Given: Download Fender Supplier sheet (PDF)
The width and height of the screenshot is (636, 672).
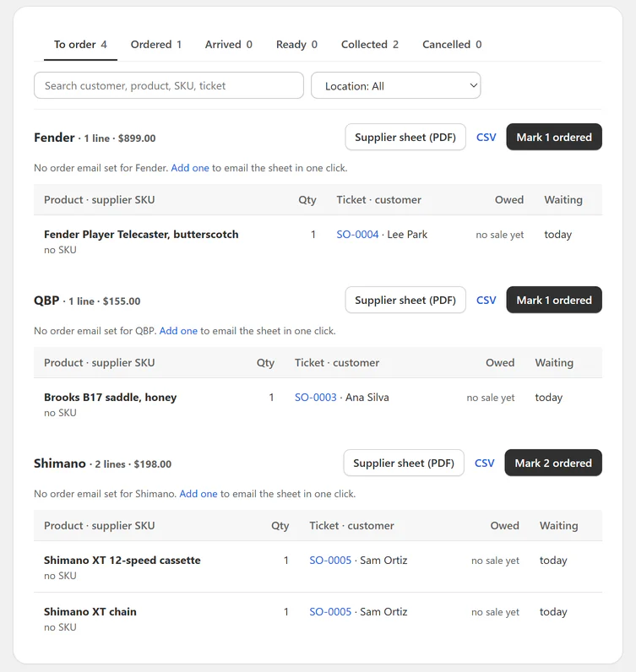Looking at the screenshot, I should pos(405,137).
